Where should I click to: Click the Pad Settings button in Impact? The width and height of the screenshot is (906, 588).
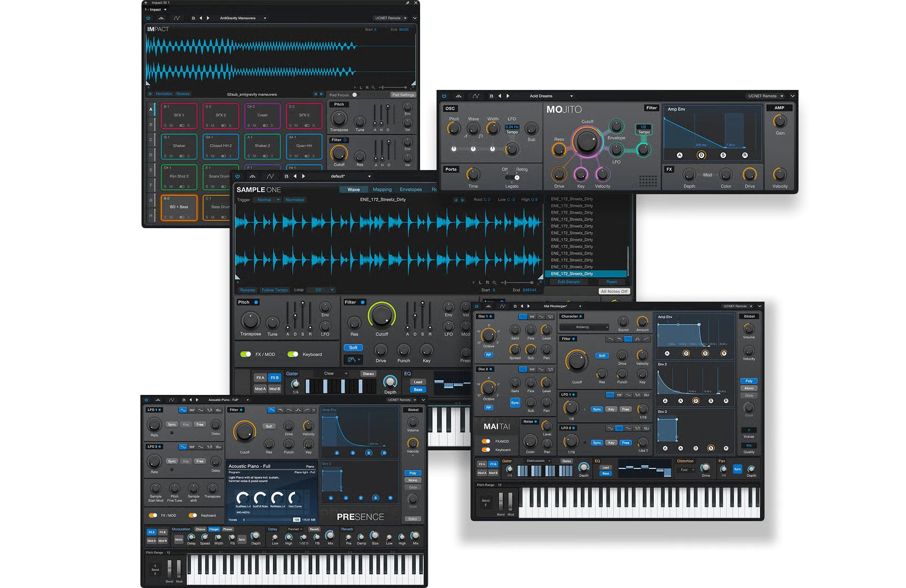pyautogui.click(x=403, y=95)
